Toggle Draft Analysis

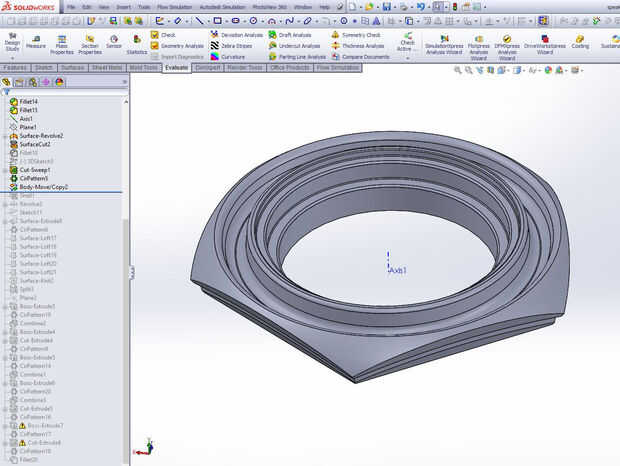click(290, 35)
